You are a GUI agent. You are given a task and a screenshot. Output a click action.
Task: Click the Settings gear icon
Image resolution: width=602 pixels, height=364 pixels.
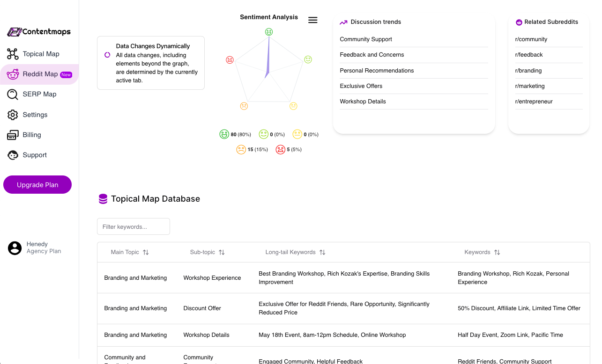[13, 115]
